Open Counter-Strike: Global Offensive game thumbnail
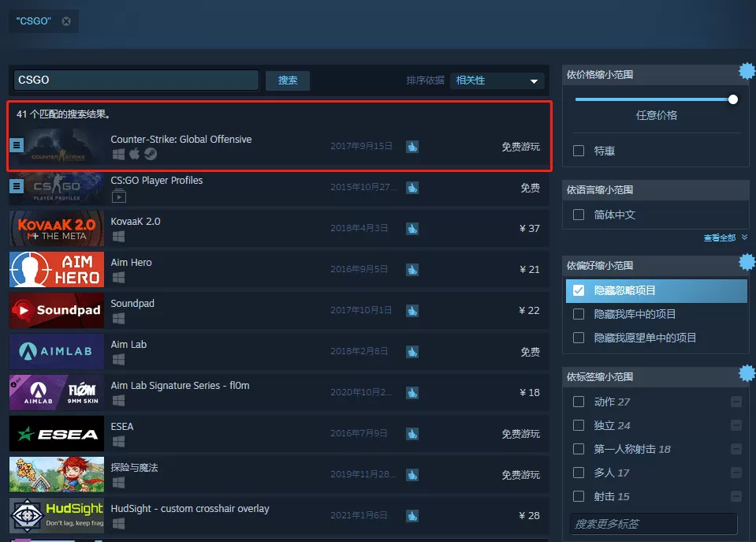The width and height of the screenshot is (756, 542). [57, 146]
